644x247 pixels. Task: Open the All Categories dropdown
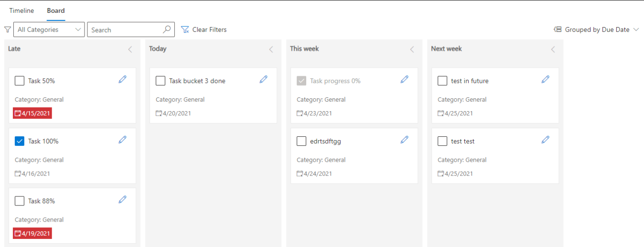pyautogui.click(x=49, y=30)
